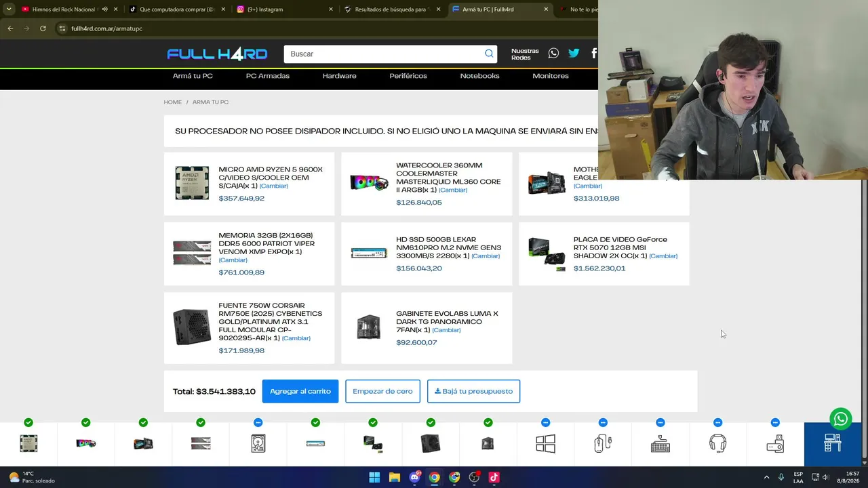
Task: Select the Windows operating system step icon
Action: click(545, 443)
